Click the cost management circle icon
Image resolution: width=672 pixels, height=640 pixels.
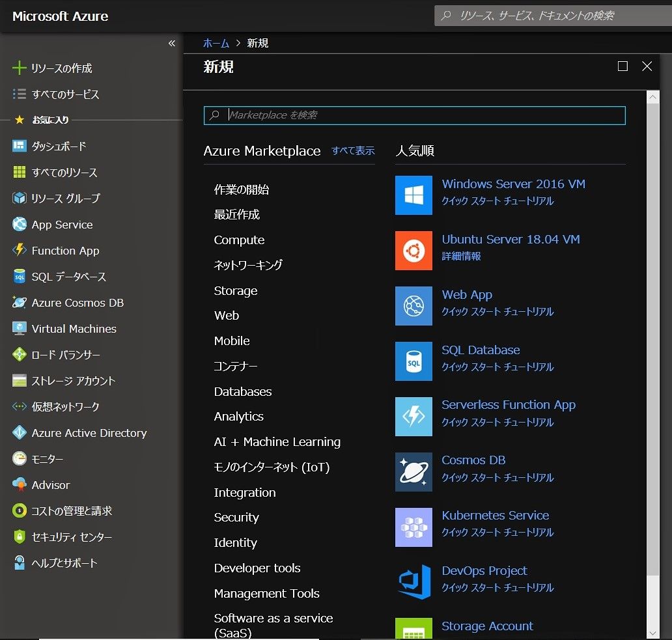[19, 510]
